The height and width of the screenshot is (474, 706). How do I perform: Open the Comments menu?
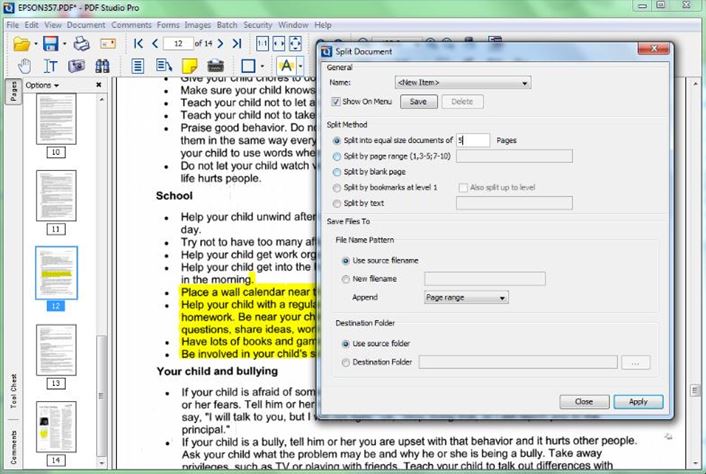point(131,25)
